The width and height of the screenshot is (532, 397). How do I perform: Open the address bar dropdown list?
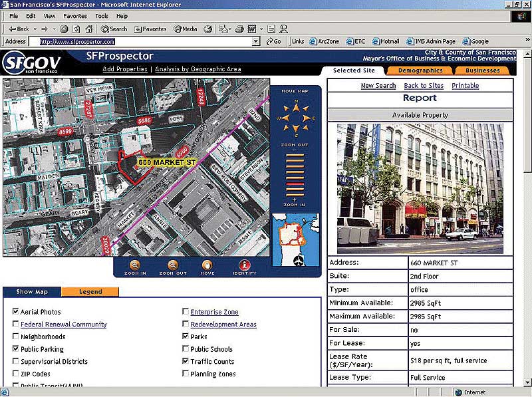pos(256,41)
